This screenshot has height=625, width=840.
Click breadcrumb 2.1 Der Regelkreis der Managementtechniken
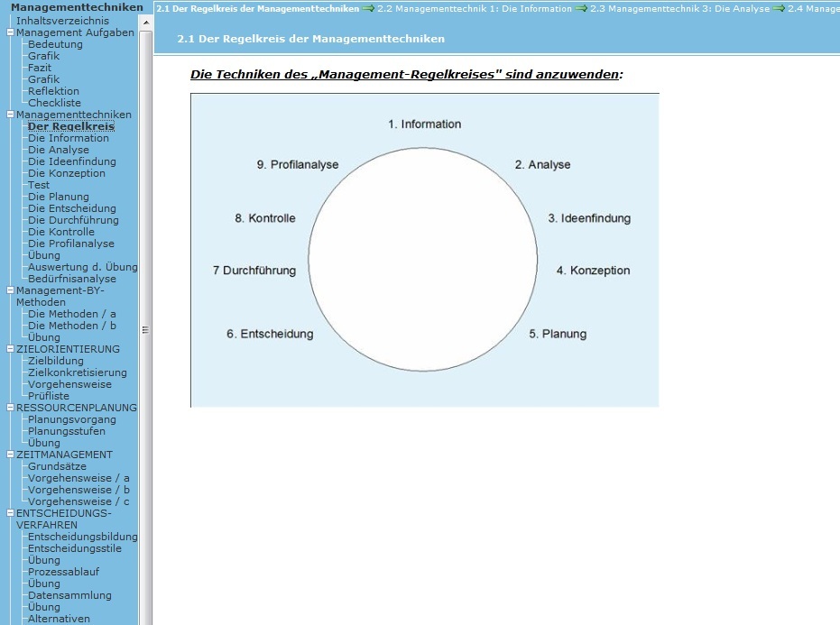click(258, 9)
